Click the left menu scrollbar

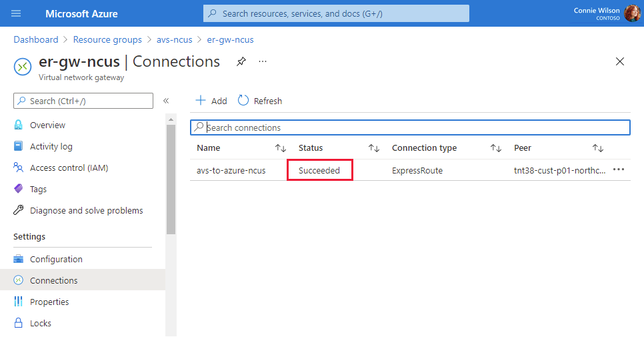tap(171, 180)
